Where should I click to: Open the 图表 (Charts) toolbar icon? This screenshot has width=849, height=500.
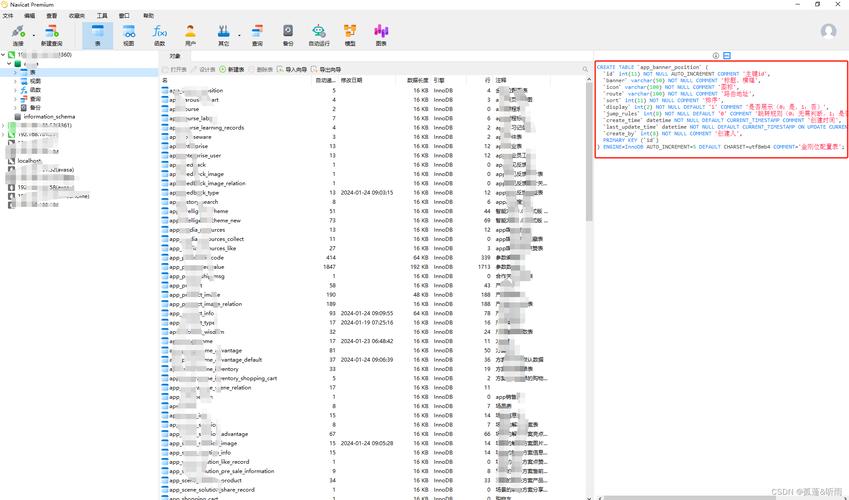(x=381, y=35)
